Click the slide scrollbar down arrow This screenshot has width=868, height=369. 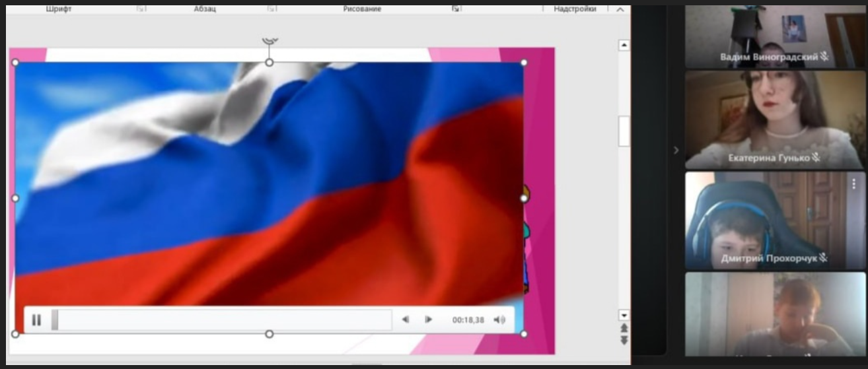click(x=624, y=315)
